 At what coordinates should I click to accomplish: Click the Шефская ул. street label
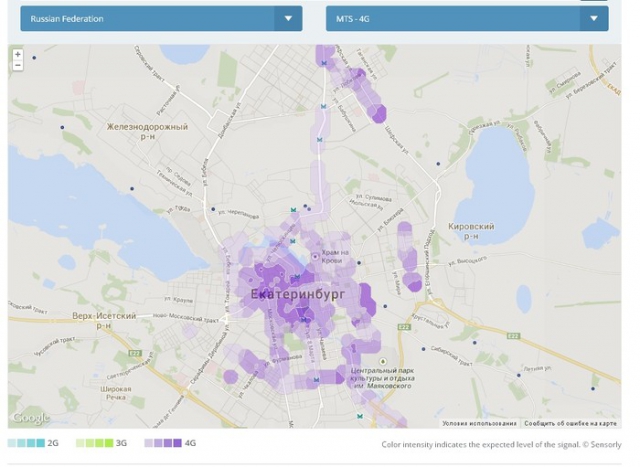point(397,142)
